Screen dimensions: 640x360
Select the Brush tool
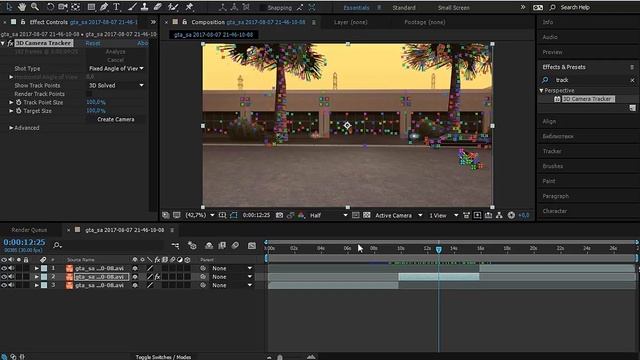pos(132,7)
